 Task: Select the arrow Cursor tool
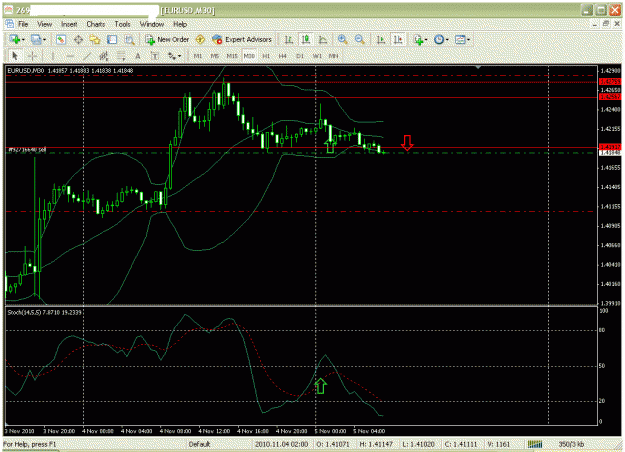[x=15, y=56]
